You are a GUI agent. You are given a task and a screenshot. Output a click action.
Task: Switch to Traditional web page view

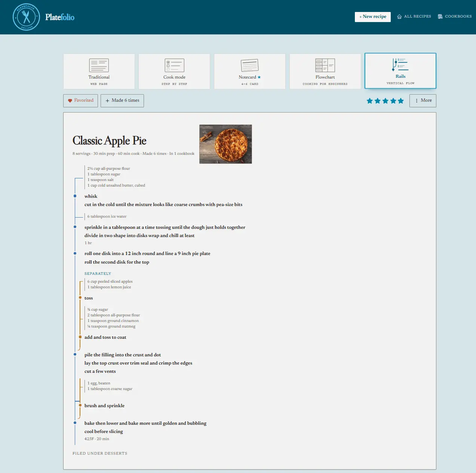click(99, 71)
